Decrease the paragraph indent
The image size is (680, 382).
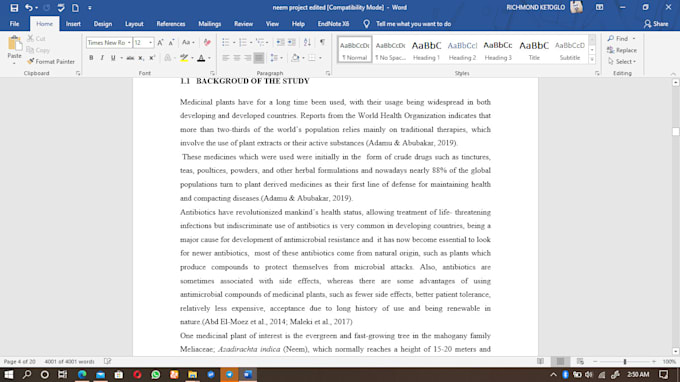(281, 42)
